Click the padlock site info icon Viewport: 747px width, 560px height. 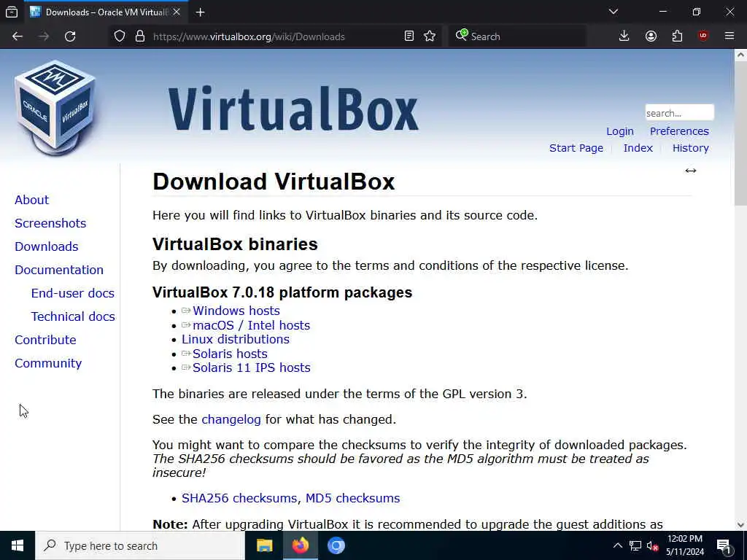[140, 36]
